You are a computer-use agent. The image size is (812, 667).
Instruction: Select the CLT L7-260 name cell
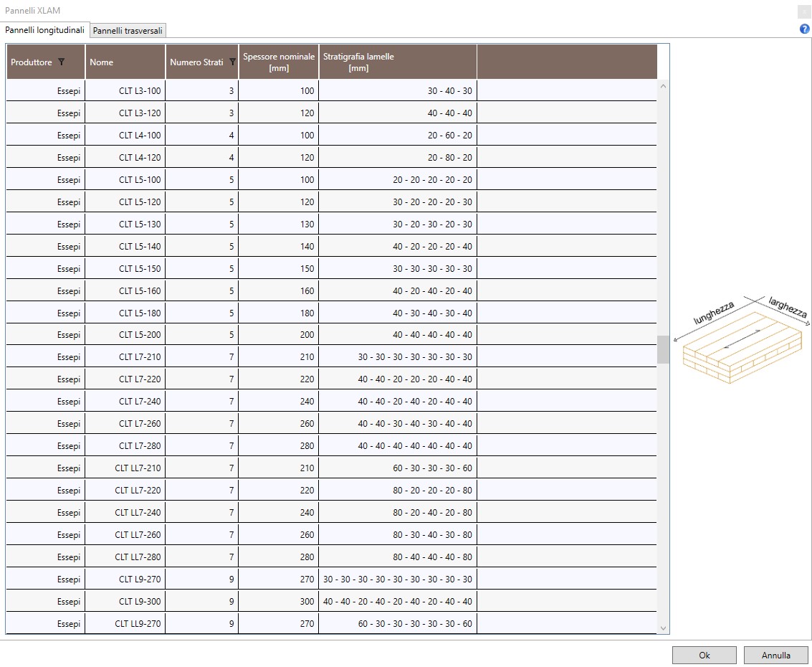click(125, 424)
